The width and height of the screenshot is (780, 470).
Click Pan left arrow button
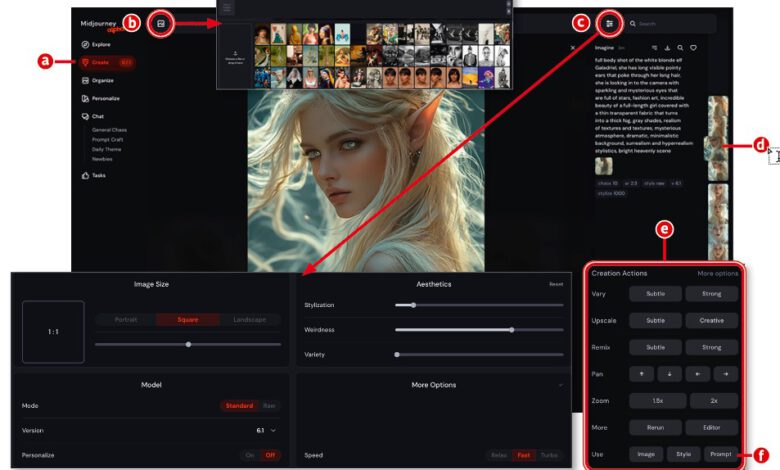[697, 374]
